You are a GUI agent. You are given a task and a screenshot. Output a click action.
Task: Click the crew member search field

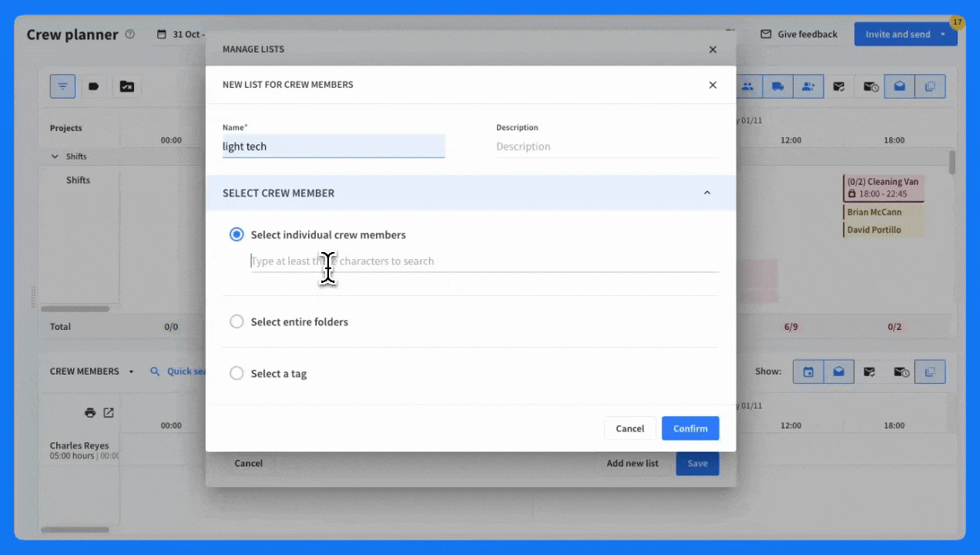(x=484, y=261)
